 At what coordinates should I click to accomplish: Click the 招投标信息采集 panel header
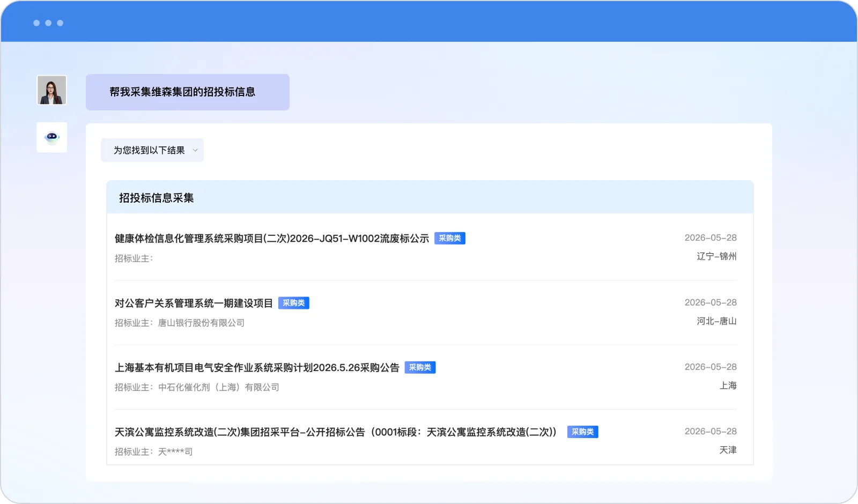pos(430,197)
